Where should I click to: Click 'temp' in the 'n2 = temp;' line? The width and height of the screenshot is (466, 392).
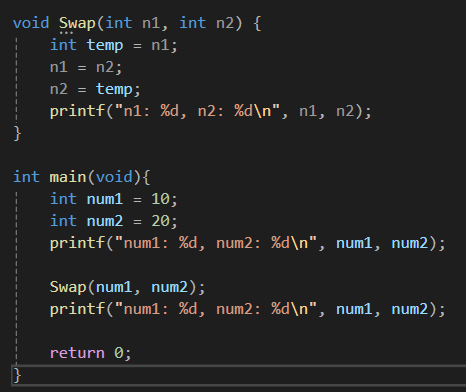click(114, 89)
